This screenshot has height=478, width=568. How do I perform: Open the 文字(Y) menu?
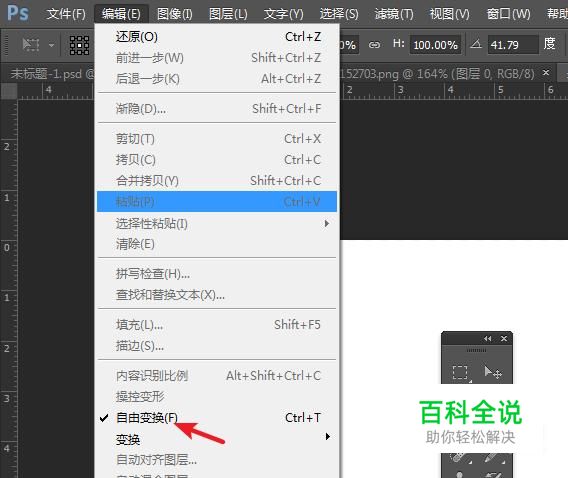click(284, 14)
